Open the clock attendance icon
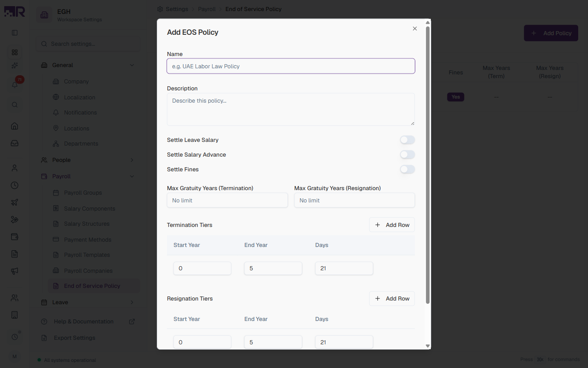588x368 pixels. pos(15,185)
